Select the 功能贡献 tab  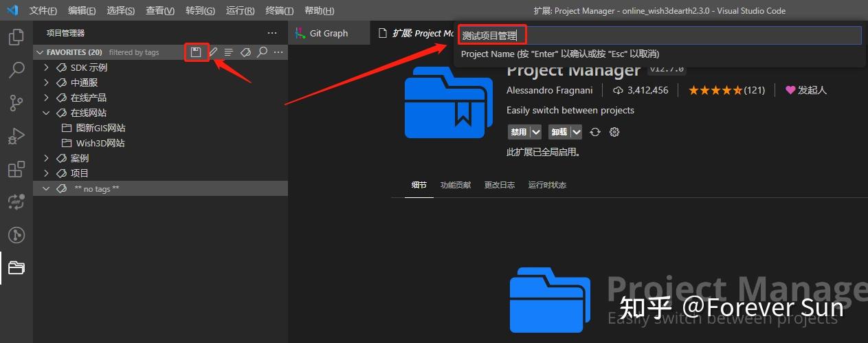[x=456, y=185]
